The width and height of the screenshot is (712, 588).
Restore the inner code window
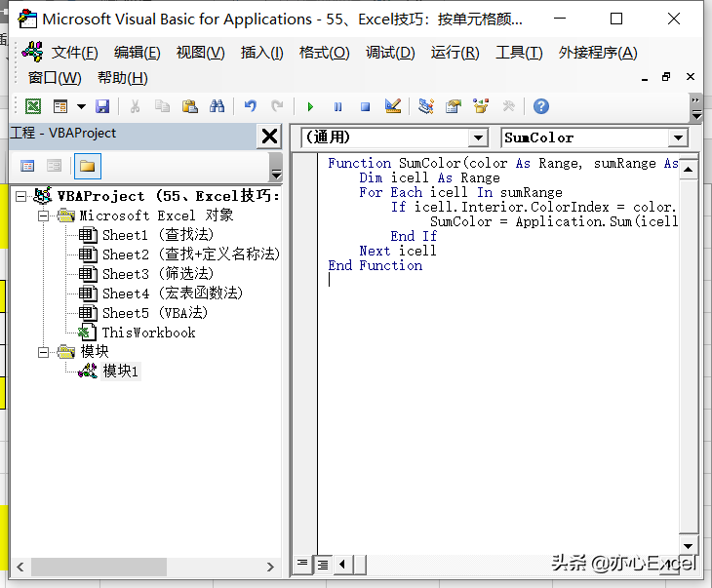666,77
